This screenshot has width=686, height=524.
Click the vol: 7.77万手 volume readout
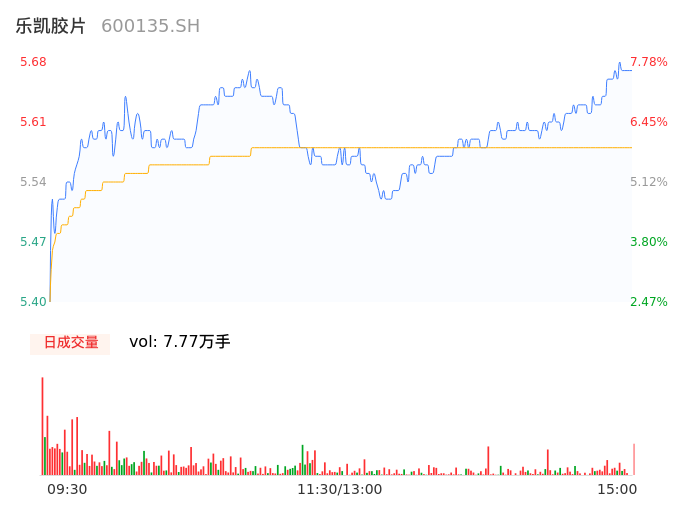(x=180, y=342)
